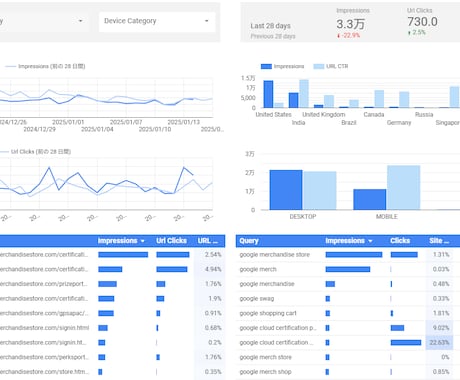
Task: Click the DESKTOP impressions bar
Action: [x=286, y=190]
